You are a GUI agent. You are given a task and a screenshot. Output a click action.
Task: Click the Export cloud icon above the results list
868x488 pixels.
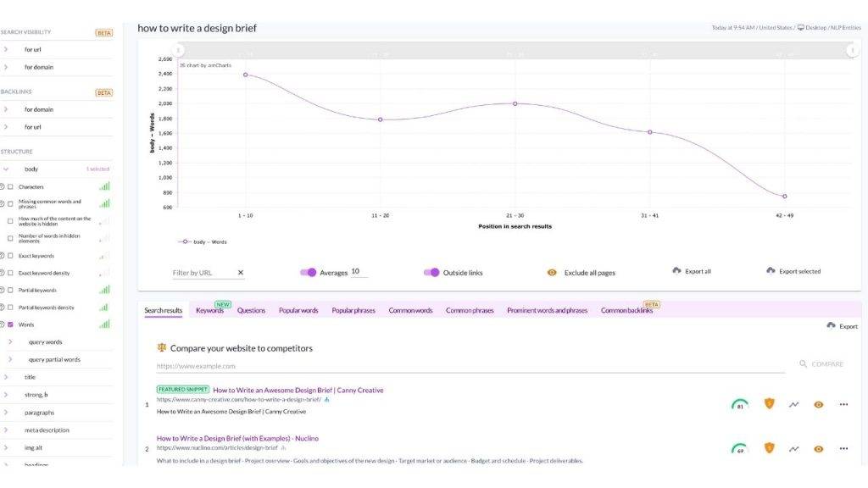(x=831, y=326)
